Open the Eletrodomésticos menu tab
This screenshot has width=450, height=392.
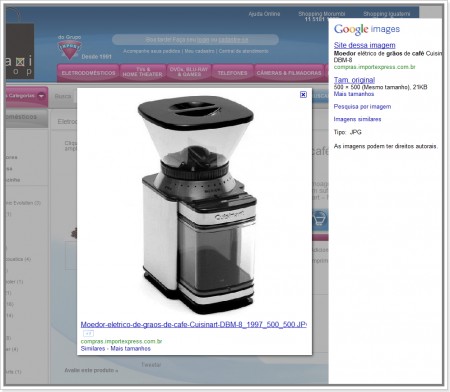click(x=88, y=73)
